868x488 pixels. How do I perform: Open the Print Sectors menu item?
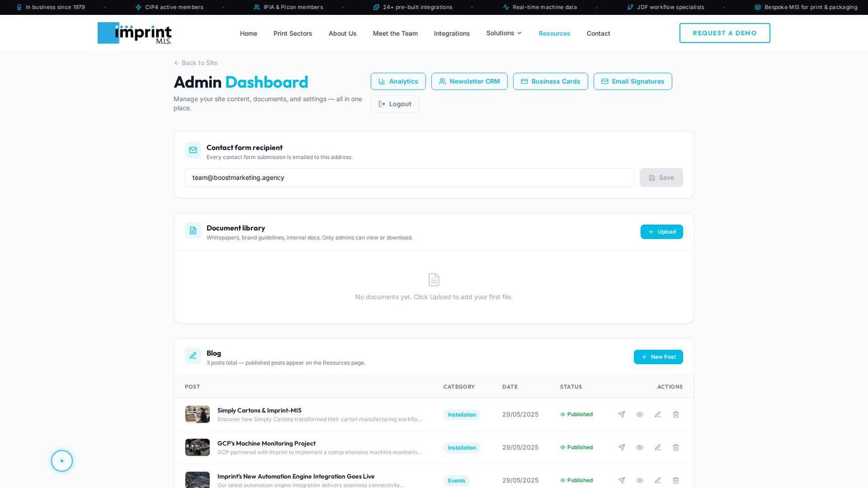(293, 34)
